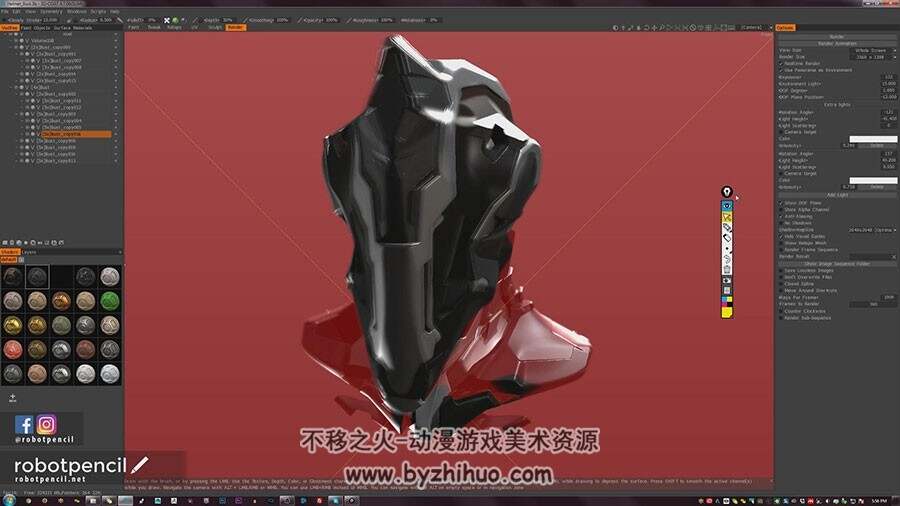Click the grid icon in the viewport toolbar
This screenshot has height=506, width=900.
[709, 28]
